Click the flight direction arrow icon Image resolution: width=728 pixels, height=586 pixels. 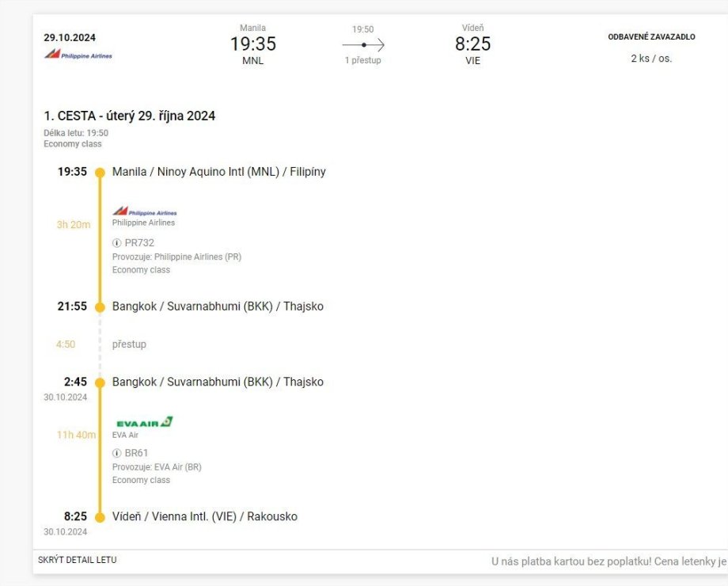point(363,45)
